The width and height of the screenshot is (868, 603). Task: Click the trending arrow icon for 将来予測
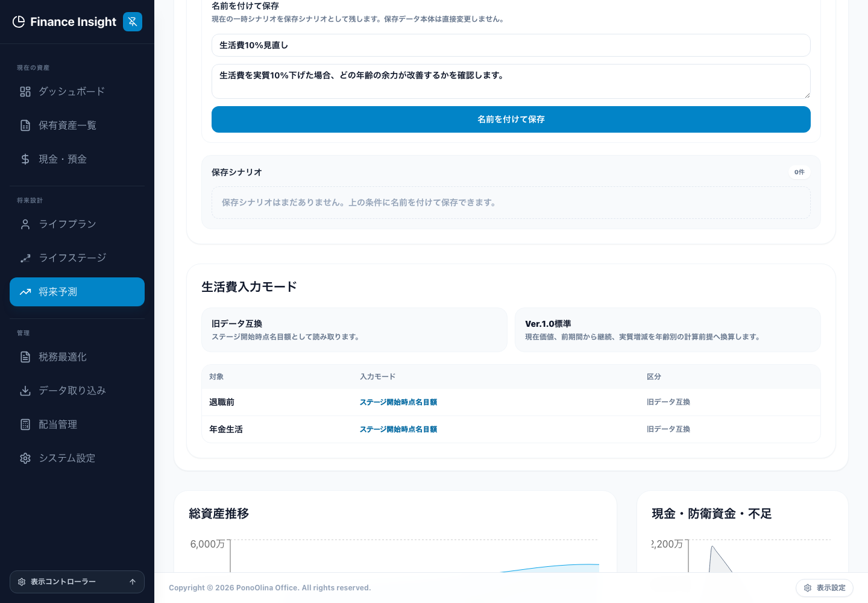coord(25,292)
